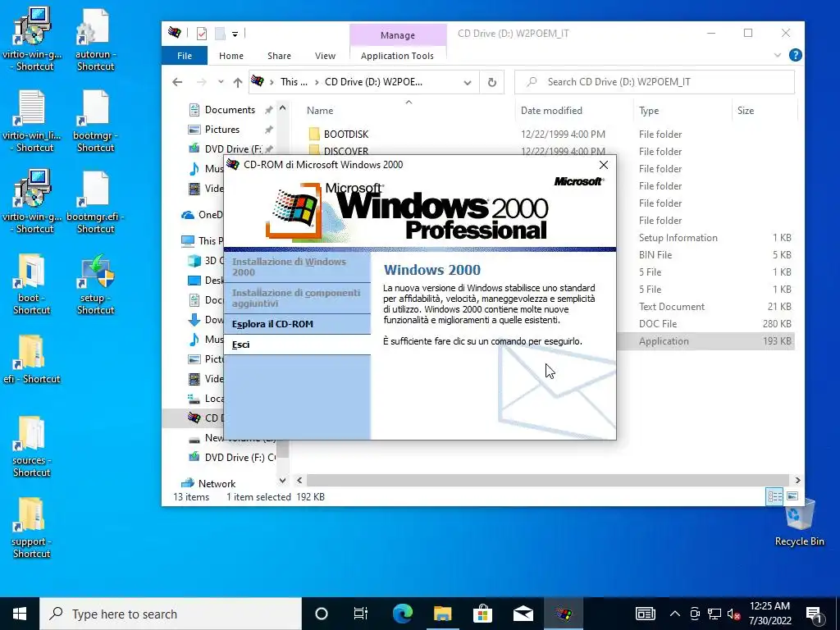Sort by Date modified column header
Image resolution: width=840 pixels, height=630 pixels.
click(574, 111)
